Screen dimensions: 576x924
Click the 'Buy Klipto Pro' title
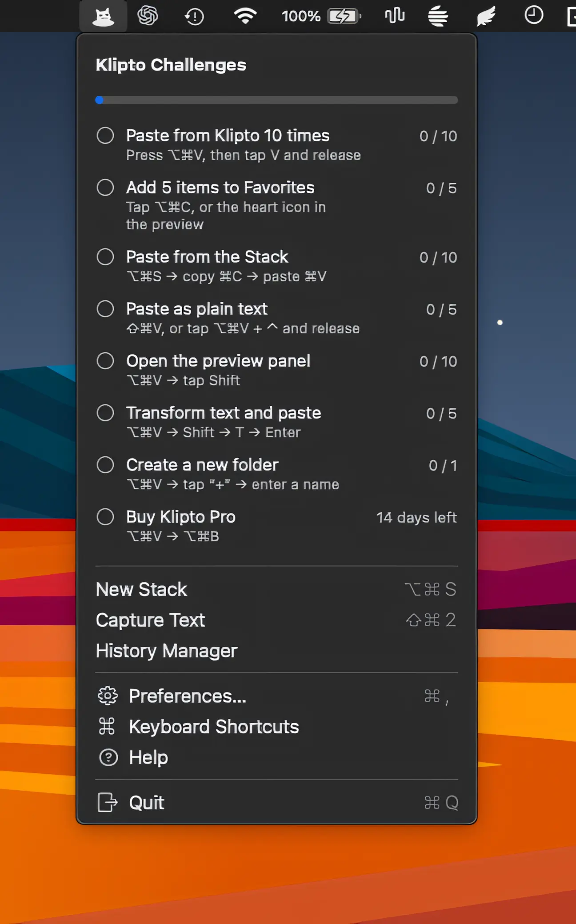pos(181,517)
